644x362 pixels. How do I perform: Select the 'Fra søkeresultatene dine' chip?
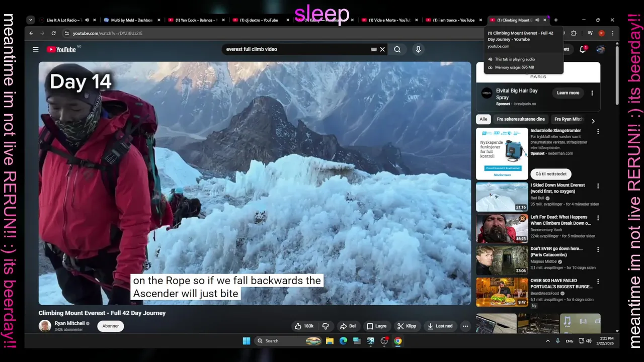[x=521, y=119]
